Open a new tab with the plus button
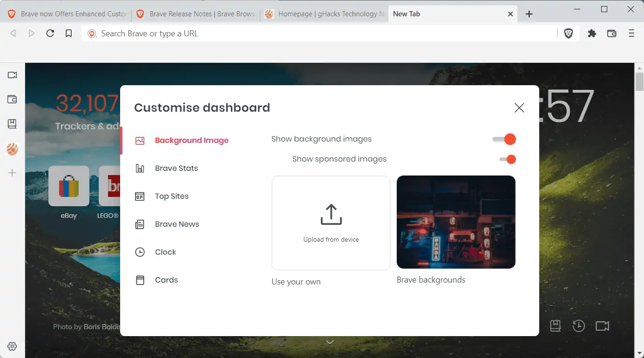The height and width of the screenshot is (358, 644). point(529,14)
